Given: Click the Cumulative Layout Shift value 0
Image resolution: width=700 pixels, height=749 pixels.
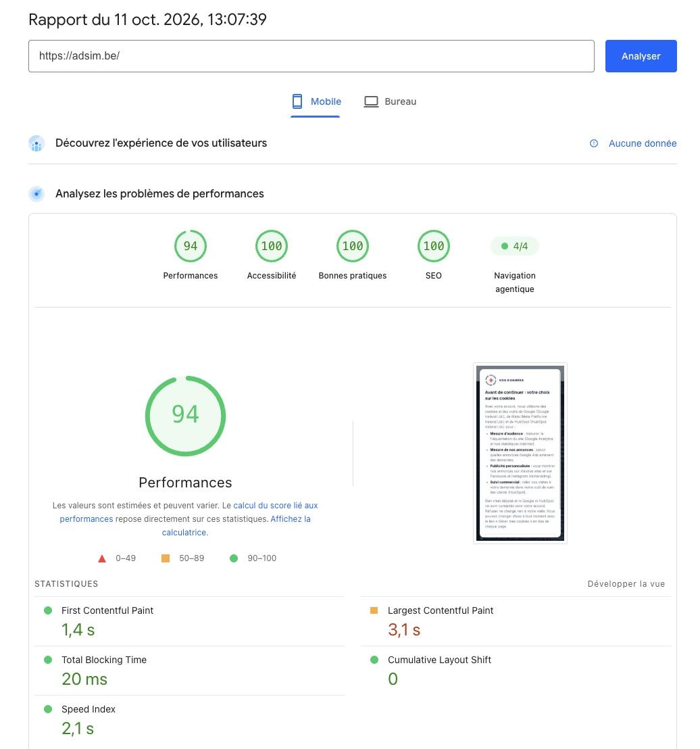Looking at the screenshot, I should (393, 679).
